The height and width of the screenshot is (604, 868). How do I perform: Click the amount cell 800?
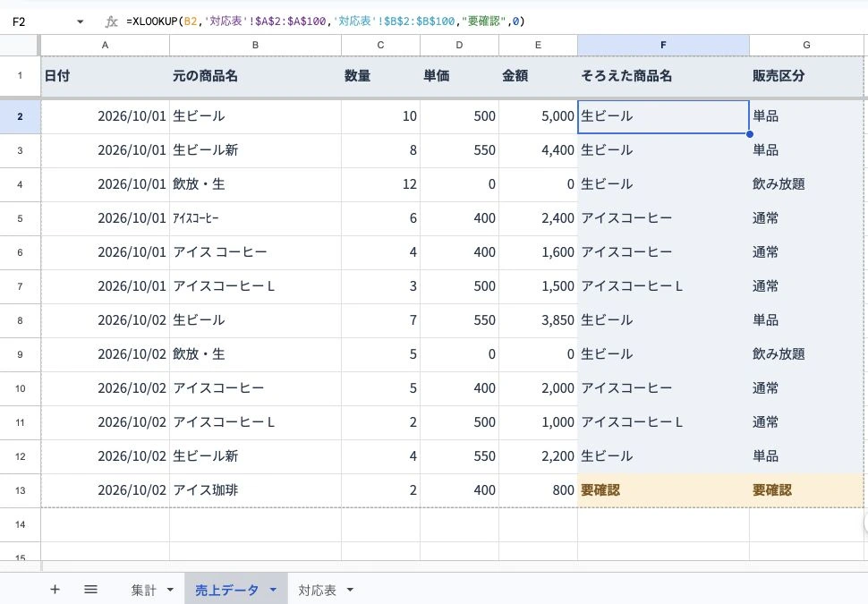(538, 490)
